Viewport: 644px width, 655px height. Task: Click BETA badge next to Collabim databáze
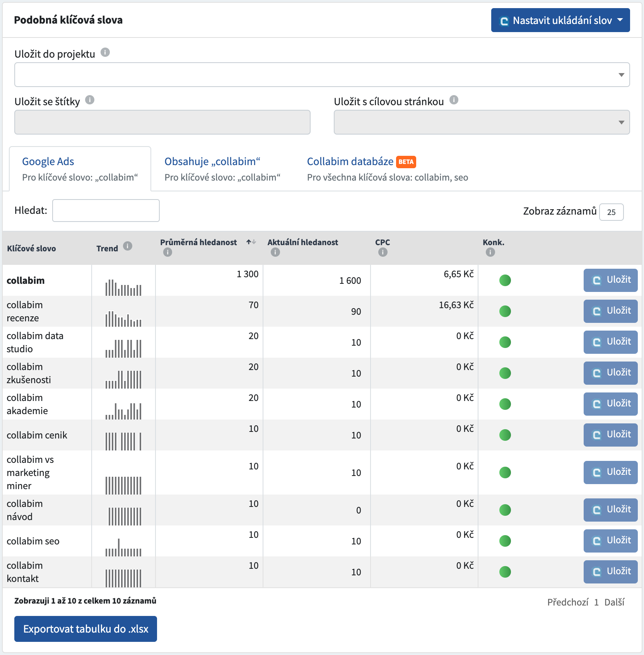(x=406, y=162)
